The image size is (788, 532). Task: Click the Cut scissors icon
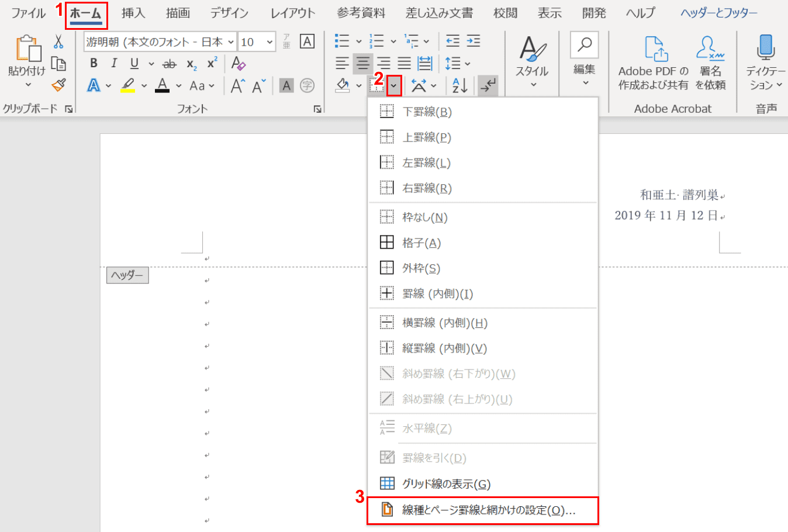tap(58, 42)
